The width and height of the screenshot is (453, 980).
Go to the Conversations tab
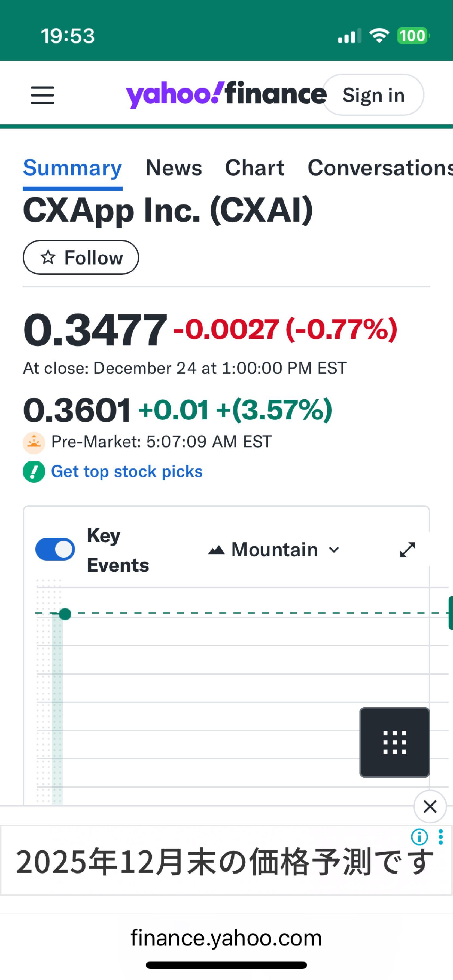pyautogui.click(x=380, y=168)
